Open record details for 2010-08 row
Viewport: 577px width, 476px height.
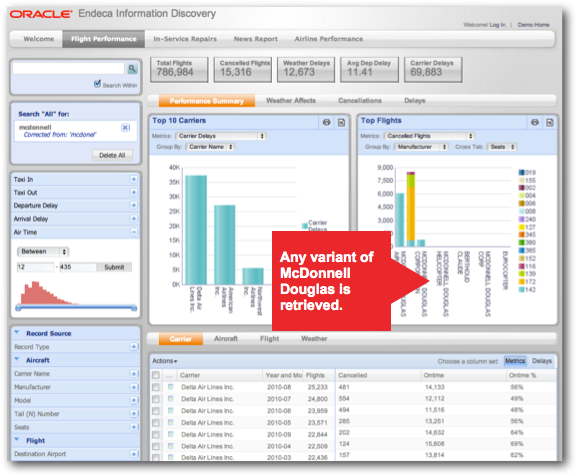pyautogui.click(x=171, y=387)
